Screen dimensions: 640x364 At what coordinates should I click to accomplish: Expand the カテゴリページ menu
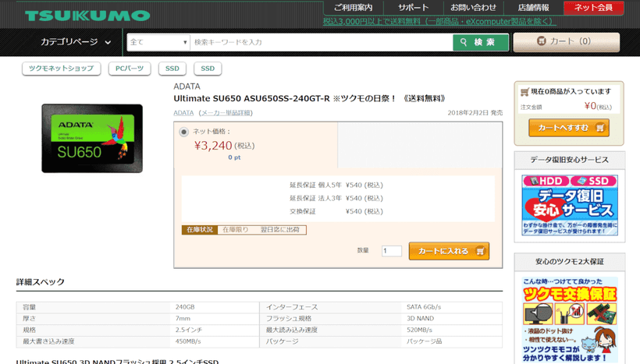click(x=76, y=42)
